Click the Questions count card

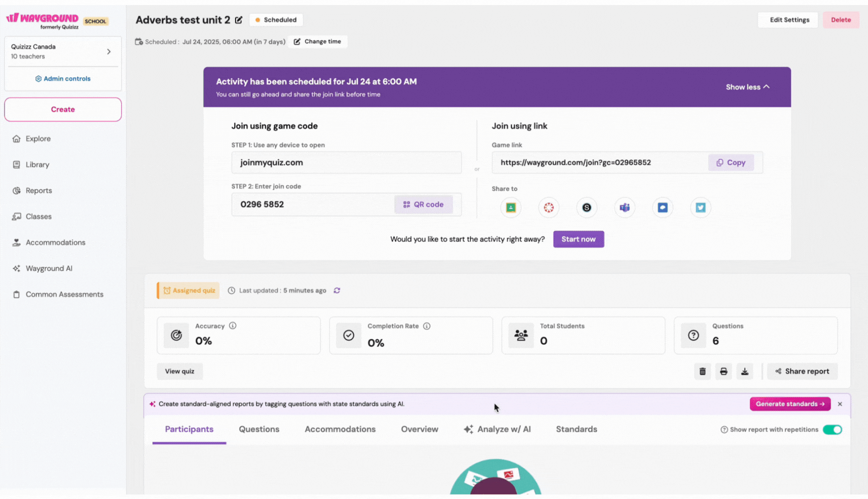coord(755,335)
